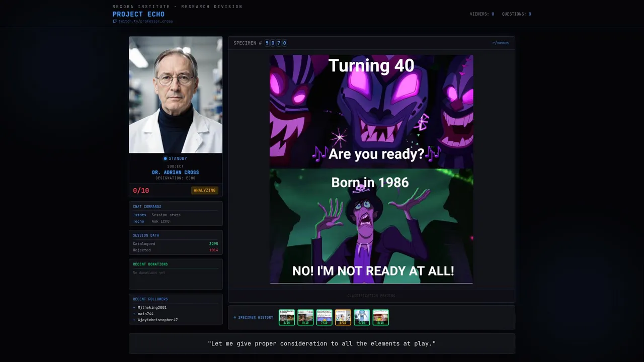Click the Rejected value 1014

pyautogui.click(x=213, y=250)
